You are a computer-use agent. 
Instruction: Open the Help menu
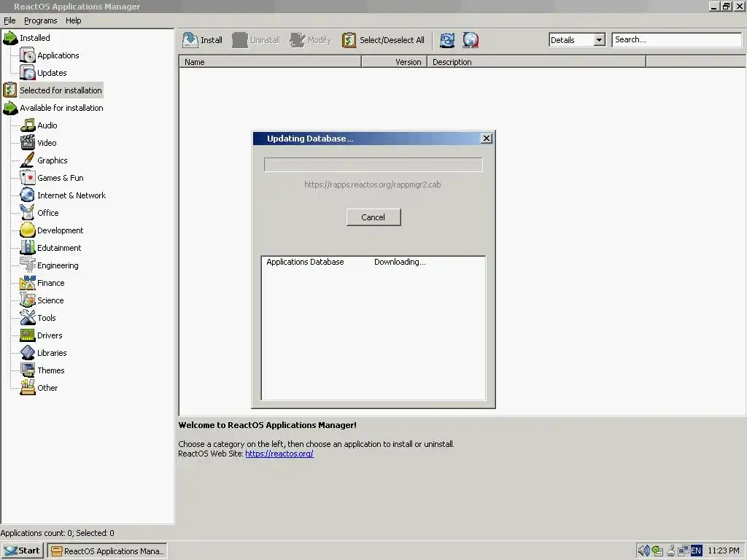[x=74, y=20]
